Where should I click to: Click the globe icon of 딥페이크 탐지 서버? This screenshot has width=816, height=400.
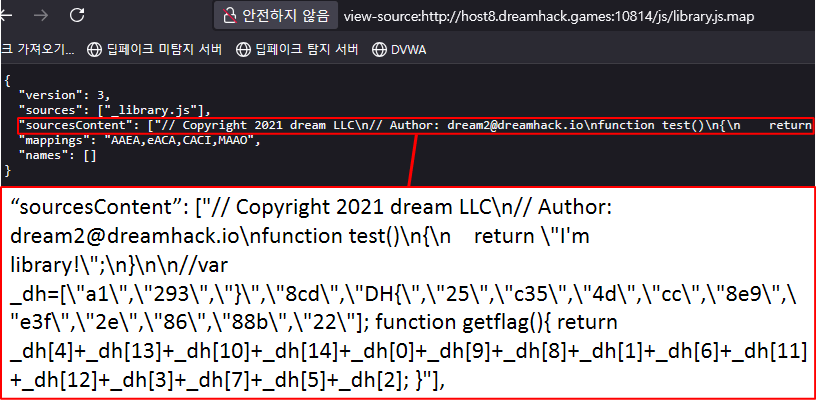pos(244,49)
